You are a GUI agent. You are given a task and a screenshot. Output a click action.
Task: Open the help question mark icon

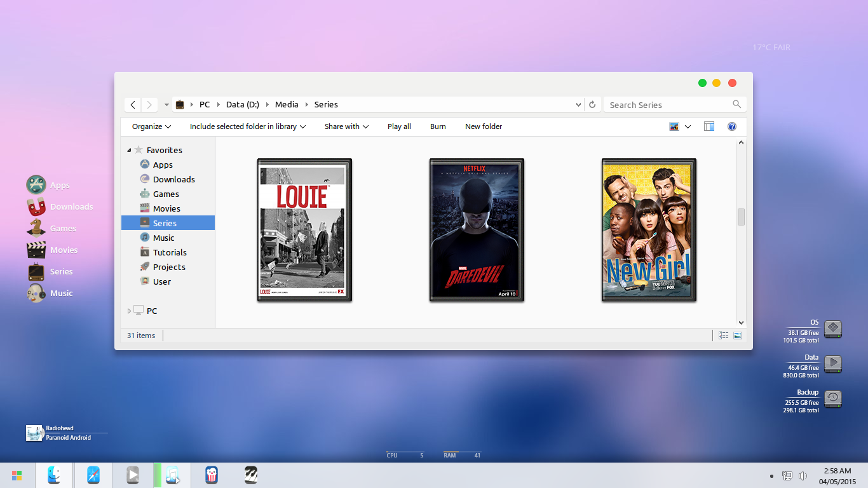tap(732, 126)
